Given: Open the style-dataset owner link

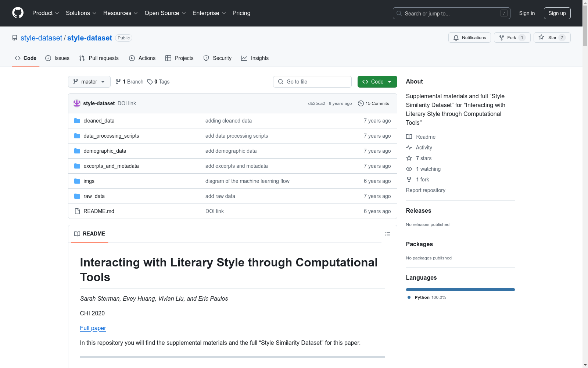Looking at the screenshot, I should coord(42,38).
